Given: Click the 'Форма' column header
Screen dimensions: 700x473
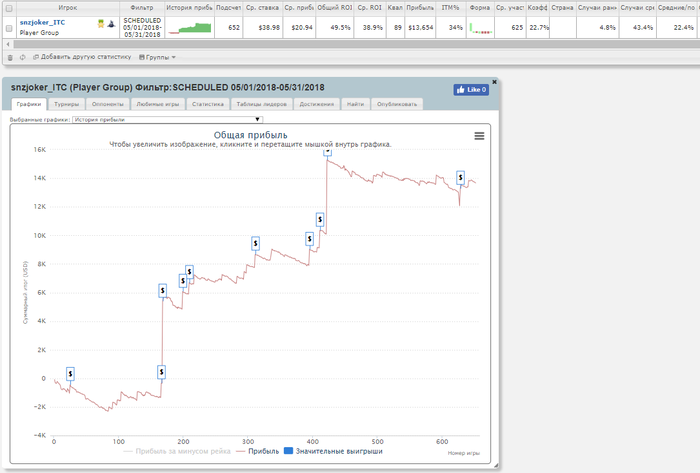Looking at the screenshot, I should point(480,8).
